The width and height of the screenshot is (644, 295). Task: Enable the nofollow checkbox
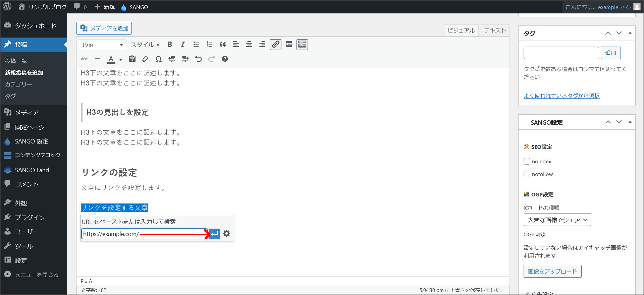[x=527, y=174]
